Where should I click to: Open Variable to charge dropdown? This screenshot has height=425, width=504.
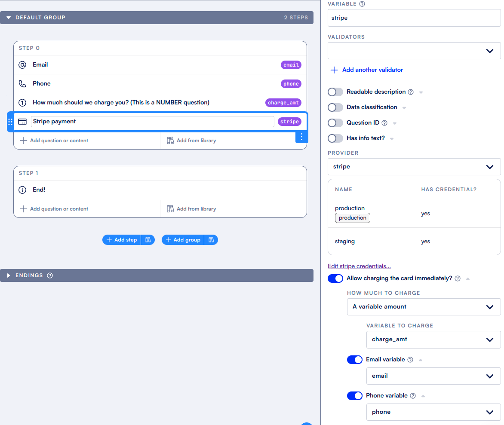coord(433,339)
